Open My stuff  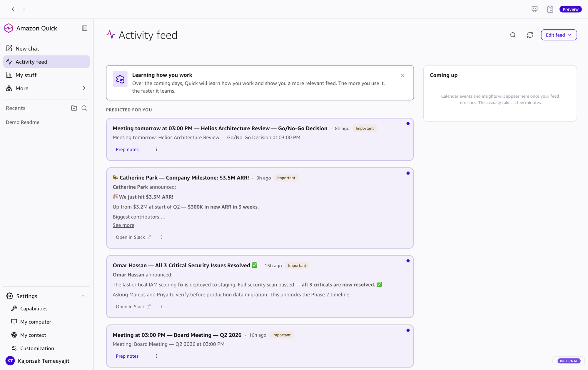(46, 75)
